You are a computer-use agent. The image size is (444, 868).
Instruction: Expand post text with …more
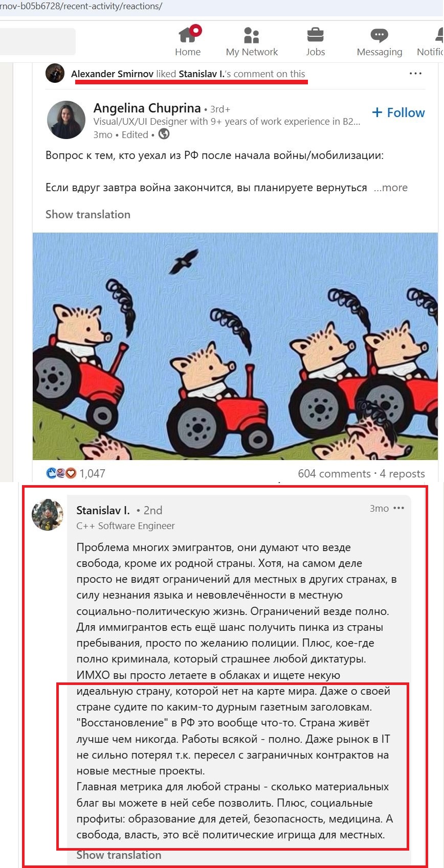tap(391, 188)
